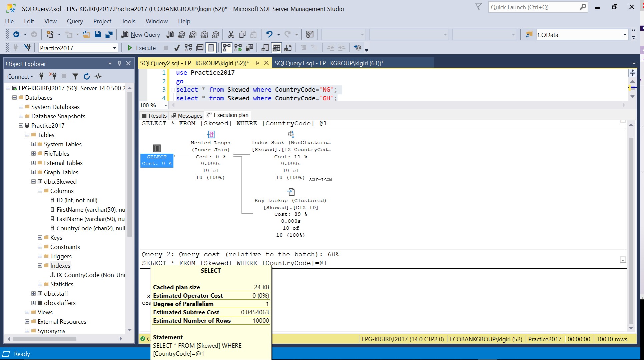Click the New Query button
The image size is (644, 360).
pyautogui.click(x=140, y=34)
